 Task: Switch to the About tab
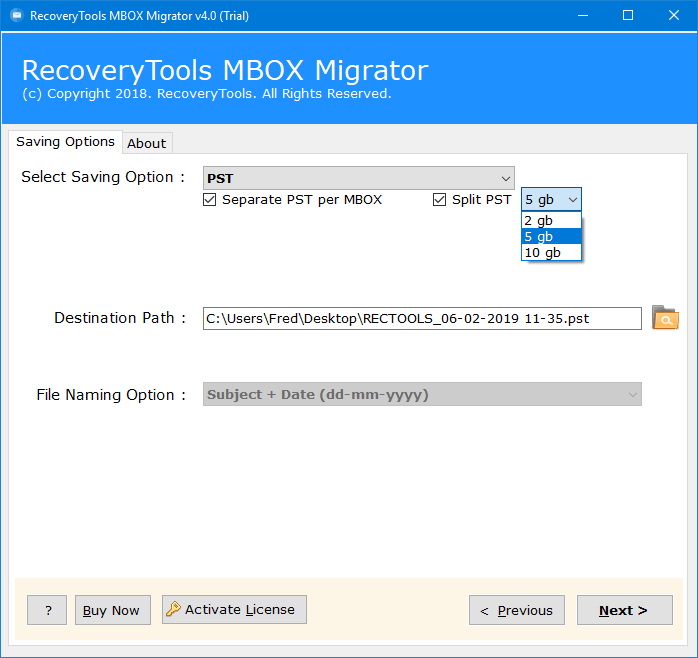146,143
